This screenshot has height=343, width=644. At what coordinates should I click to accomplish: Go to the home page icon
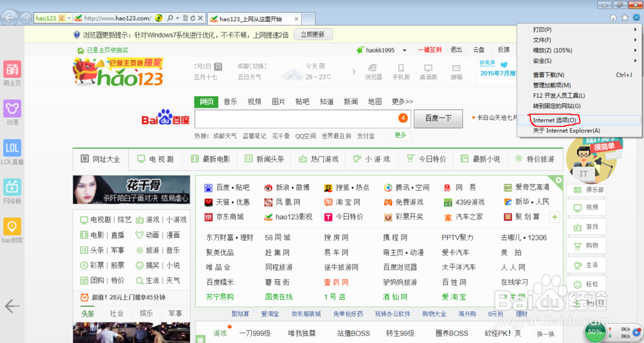613,17
